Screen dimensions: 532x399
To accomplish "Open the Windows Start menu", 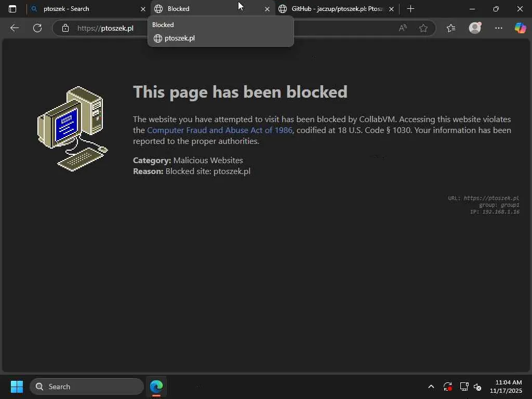I will tap(17, 387).
